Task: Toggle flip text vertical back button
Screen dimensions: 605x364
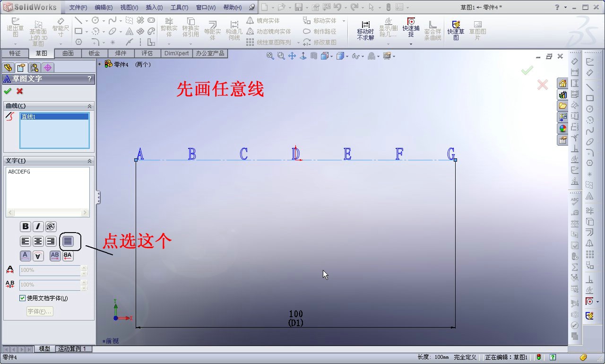Action: click(38, 256)
